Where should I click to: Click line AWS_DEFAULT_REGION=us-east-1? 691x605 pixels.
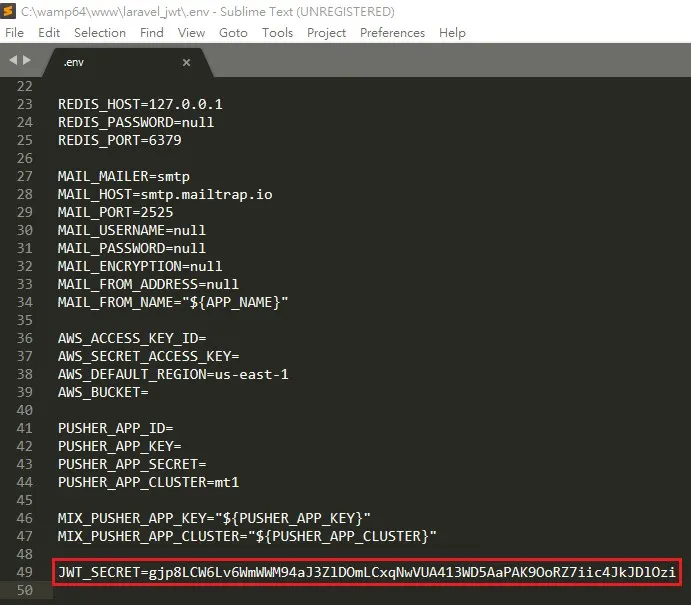click(x=173, y=375)
